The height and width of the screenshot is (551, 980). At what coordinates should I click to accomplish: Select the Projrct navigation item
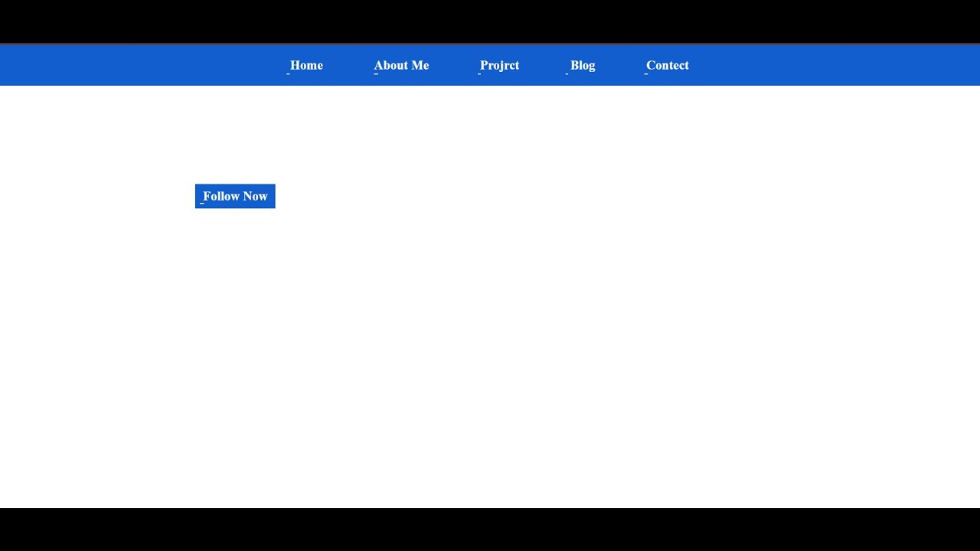(x=499, y=66)
